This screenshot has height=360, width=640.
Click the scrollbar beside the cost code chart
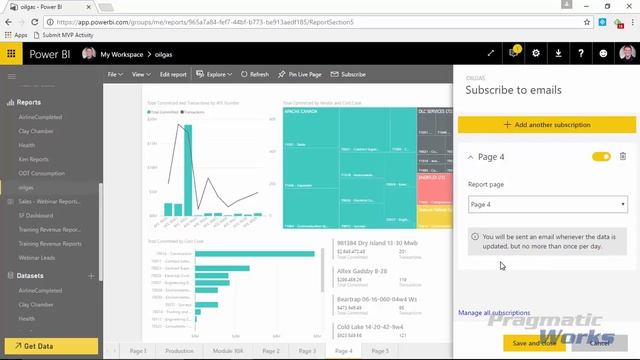[322, 270]
